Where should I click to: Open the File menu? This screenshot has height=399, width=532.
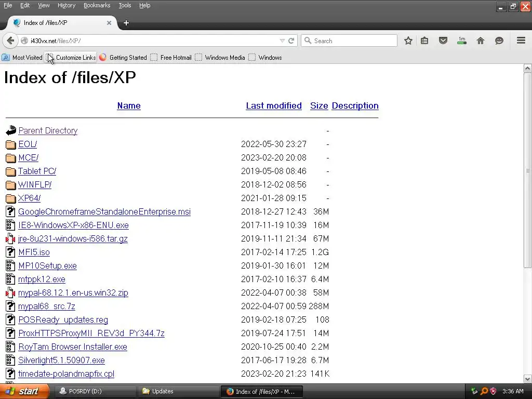(x=8, y=5)
